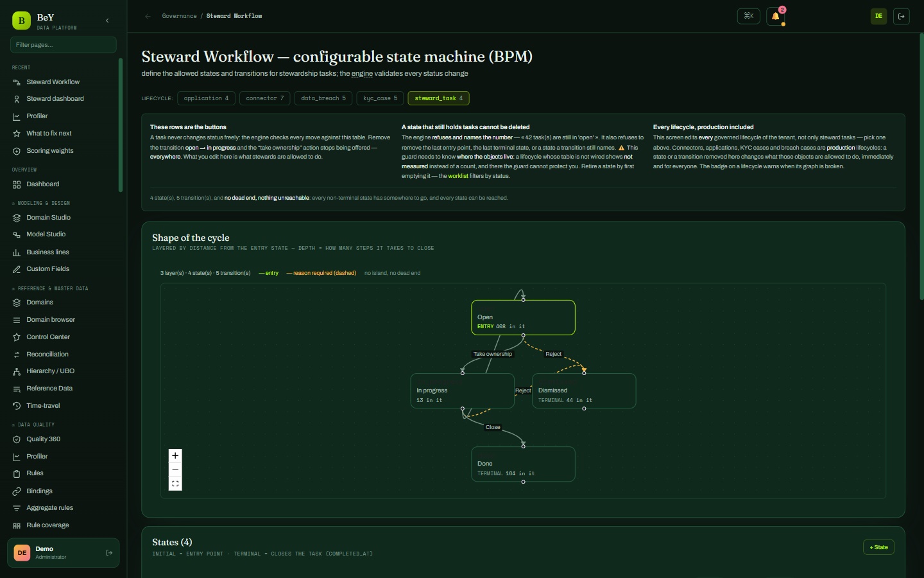Open Steward Workflow icon in sidebar
This screenshot has width=924, height=578.
click(17, 82)
